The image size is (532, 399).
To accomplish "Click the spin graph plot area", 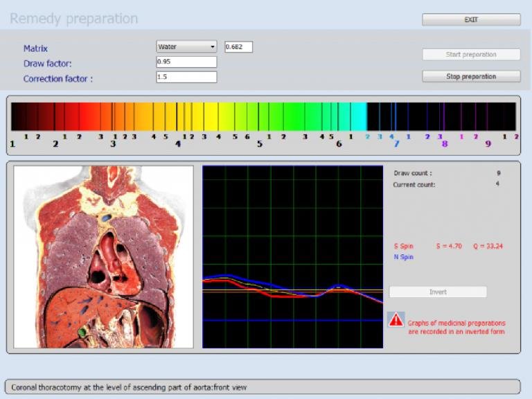I will tap(292, 256).
